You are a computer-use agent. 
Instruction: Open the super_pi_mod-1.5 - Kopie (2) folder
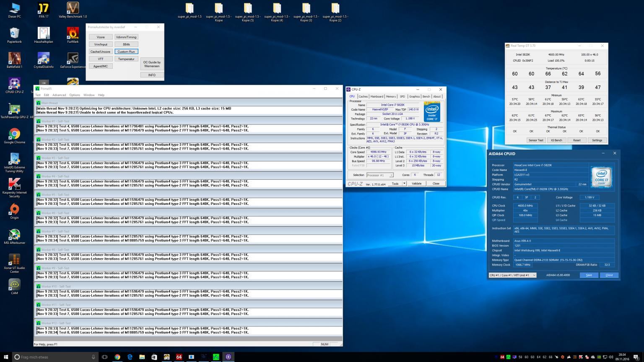click(x=335, y=12)
